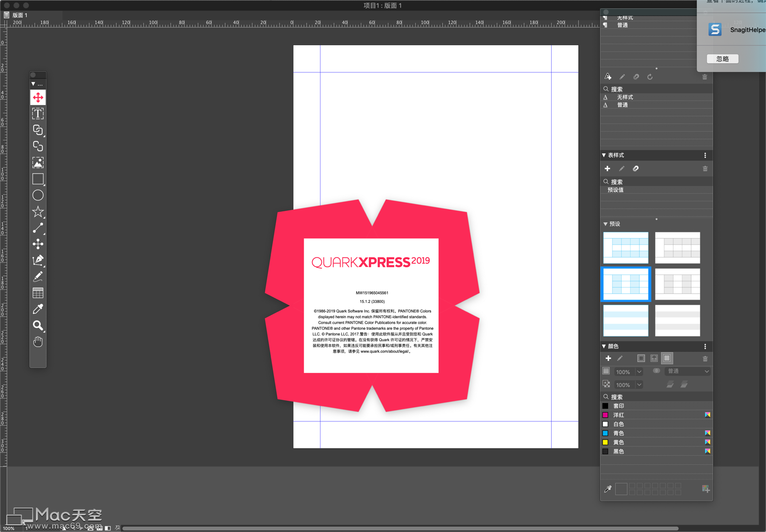The height and width of the screenshot is (532, 766).
Task: Choose the bottom-left blue striped table preset
Action: pyautogui.click(x=625, y=321)
